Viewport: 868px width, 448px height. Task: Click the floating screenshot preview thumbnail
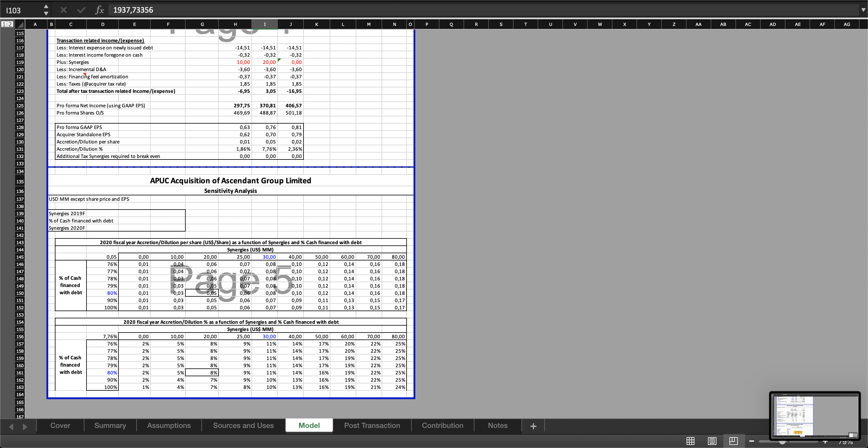pyautogui.click(x=814, y=416)
